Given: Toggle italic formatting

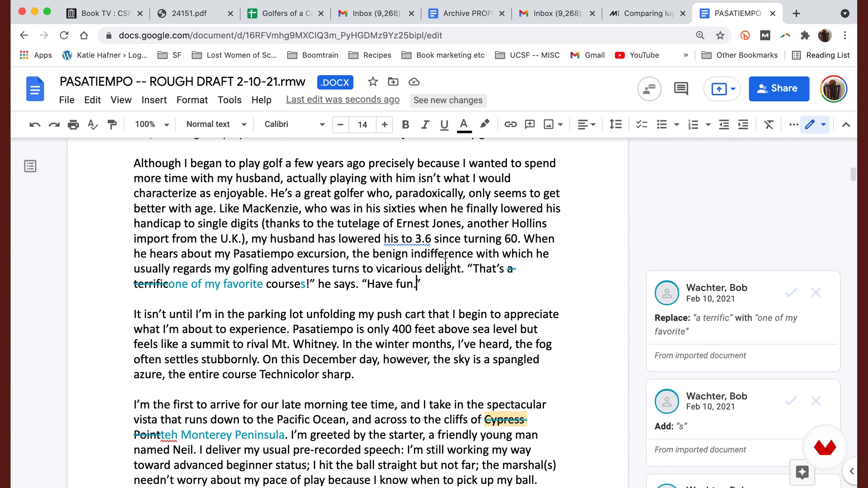Looking at the screenshot, I should (425, 125).
